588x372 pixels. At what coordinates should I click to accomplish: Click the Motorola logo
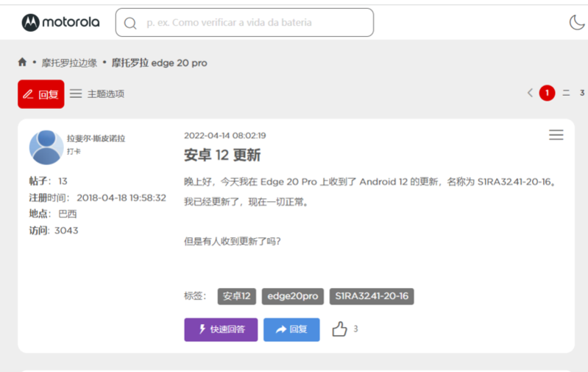point(61,23)
